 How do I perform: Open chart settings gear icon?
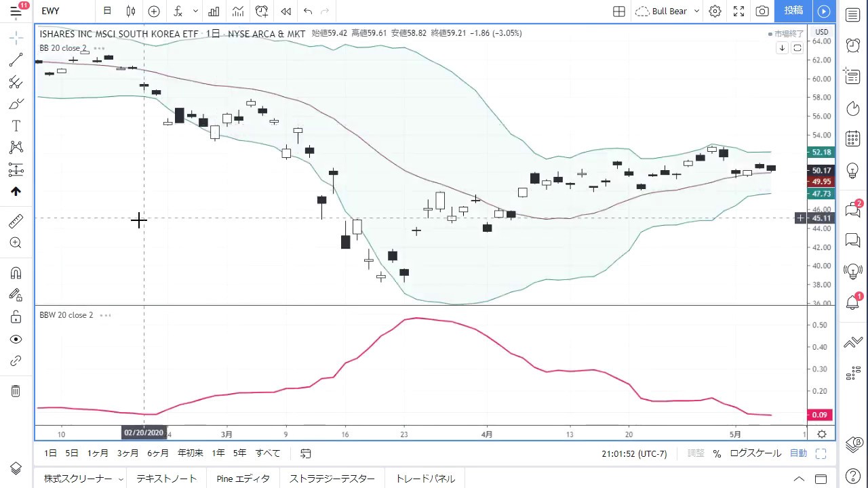715,11
